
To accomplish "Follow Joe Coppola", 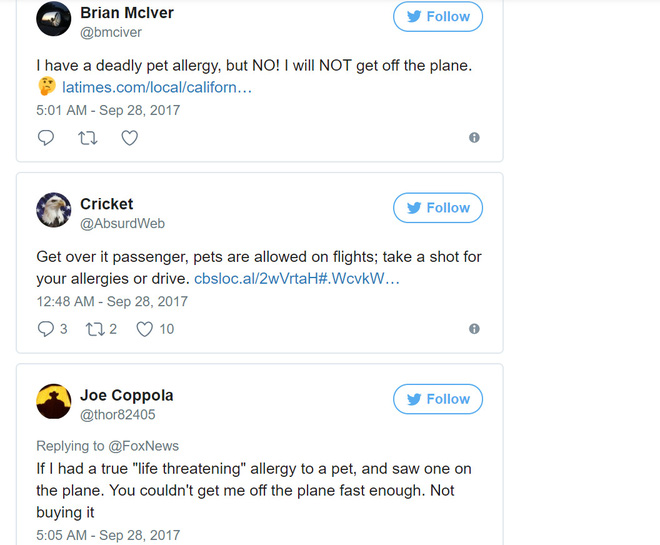I will 437,399.
